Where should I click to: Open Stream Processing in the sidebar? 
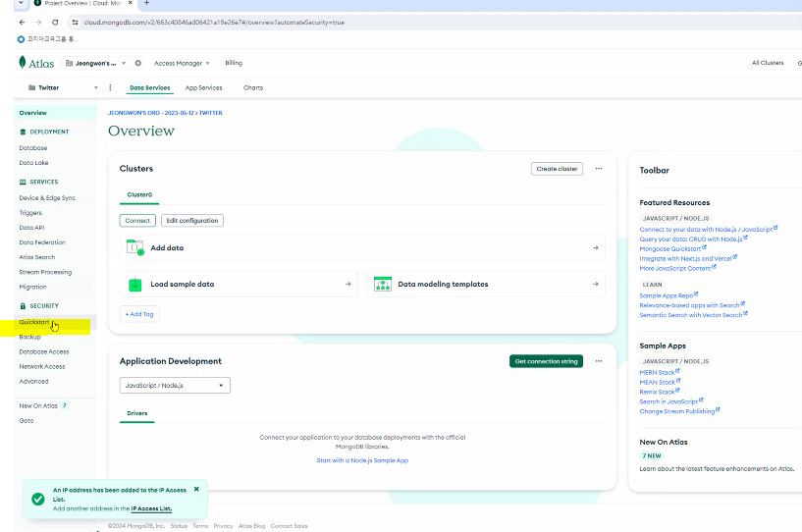tap(45, 272)
